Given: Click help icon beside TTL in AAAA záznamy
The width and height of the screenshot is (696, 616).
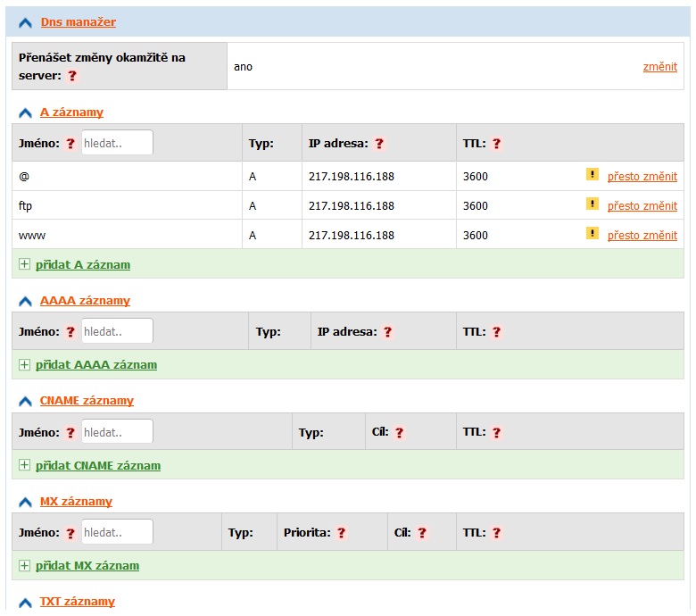Looking at the screenshot, I should tap(497, 332).
